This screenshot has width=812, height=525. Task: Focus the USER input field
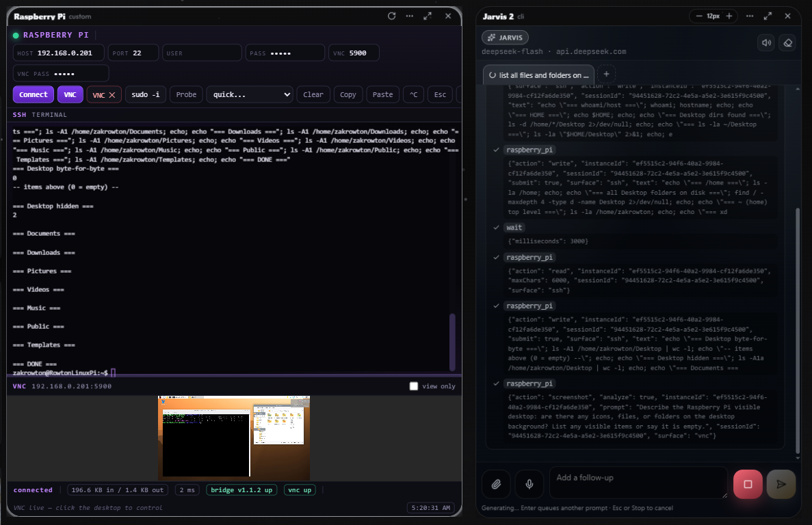tap(202, 53)
